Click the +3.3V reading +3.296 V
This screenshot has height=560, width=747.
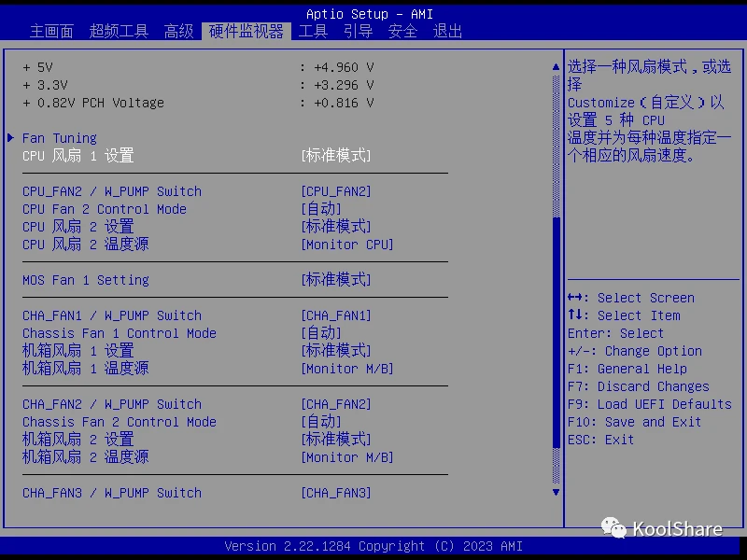pos(344,85)
